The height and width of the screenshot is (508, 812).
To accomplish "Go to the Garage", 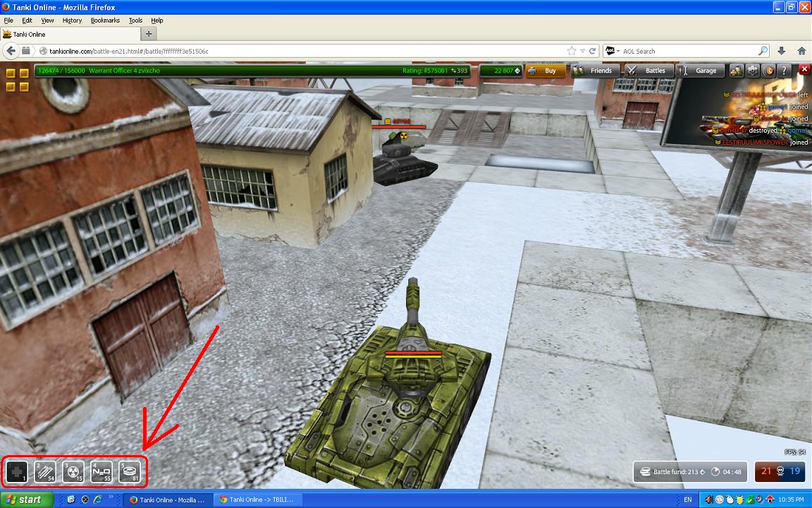I will point(701,71).
